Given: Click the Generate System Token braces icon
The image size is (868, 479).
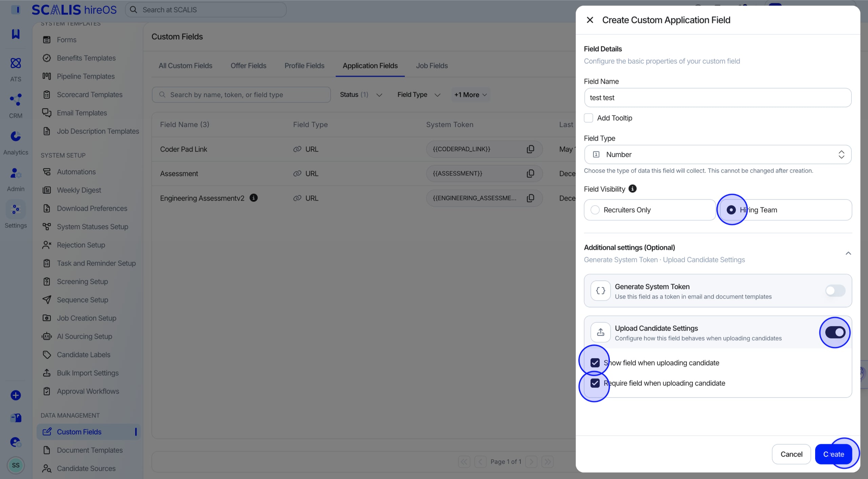Looking at the screenshot, I should tap(600, 290).
